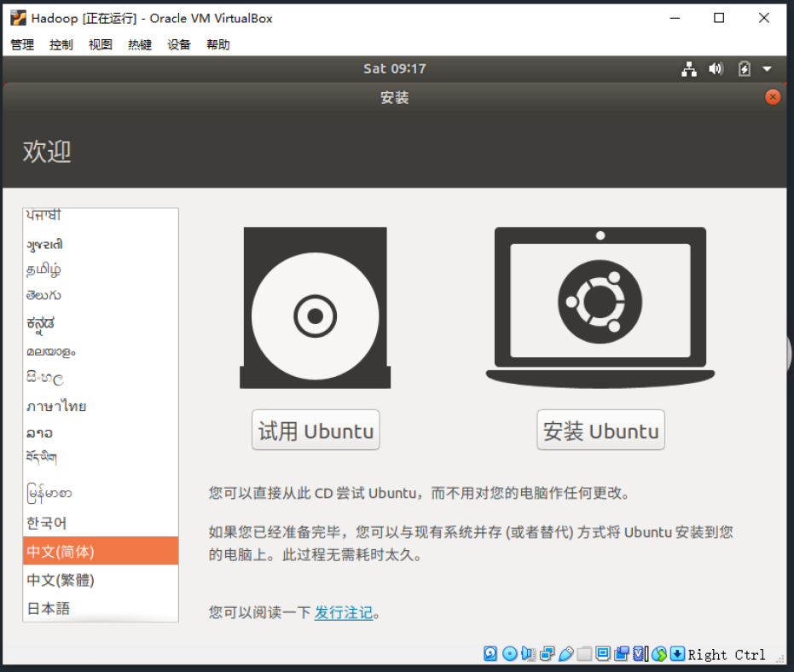The image size is (794, 672).
Task: Close the installer with the orange X button
Action: (x=773, y=97)
